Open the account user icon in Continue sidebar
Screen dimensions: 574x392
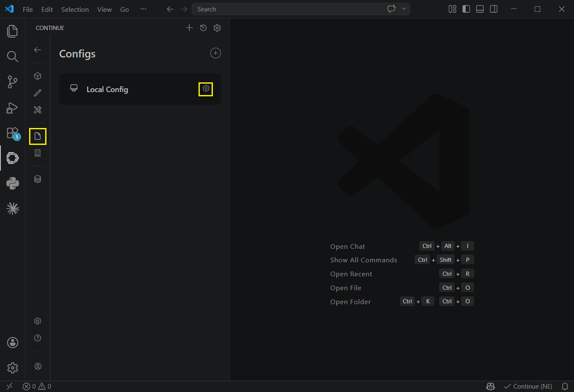pos(38,366)
